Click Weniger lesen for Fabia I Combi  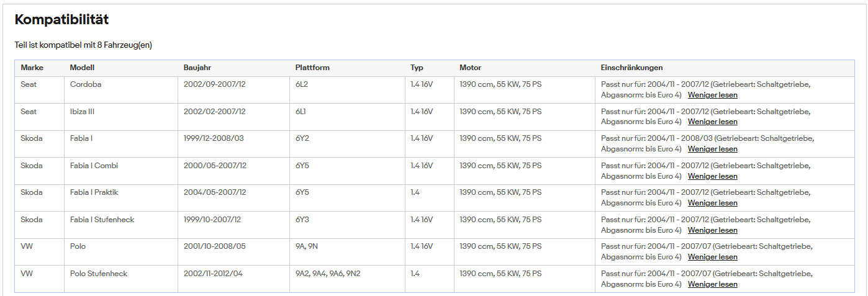click(713, 176)
